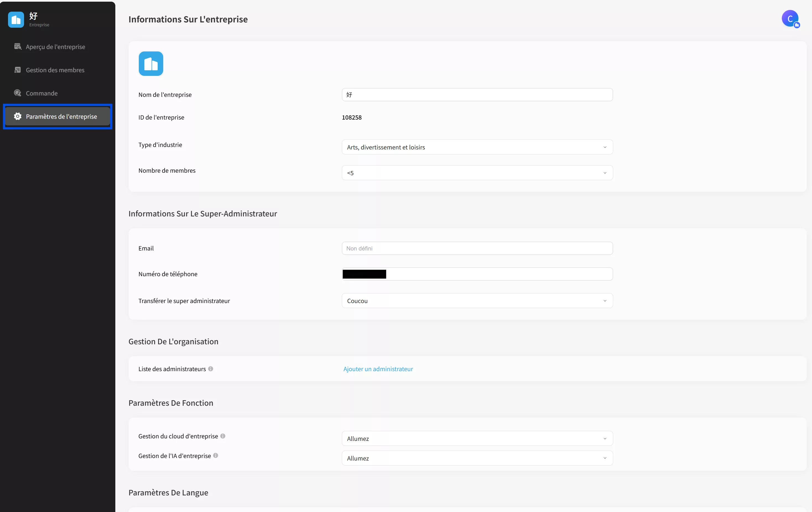
Task: Open Transférer le super administrateur dropdown
Action: (x=477, y=301)
